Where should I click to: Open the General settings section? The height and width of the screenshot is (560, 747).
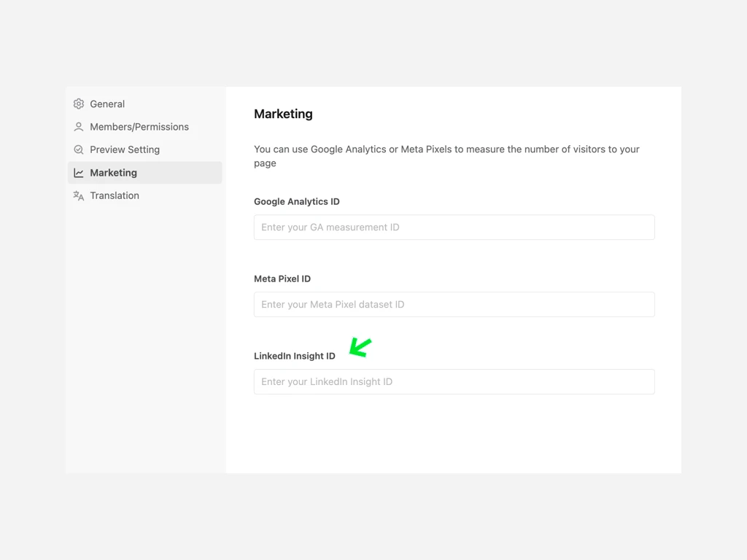coord(145,104)
